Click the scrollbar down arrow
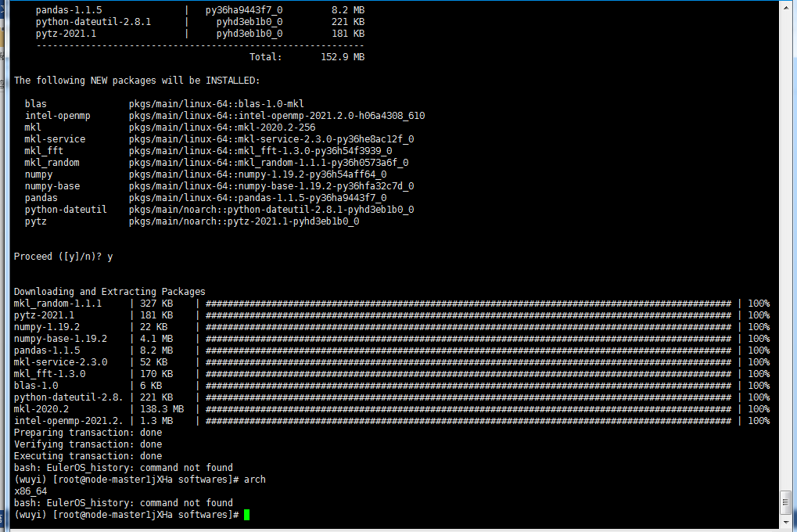The image size is (797, 532). tap(786, 523)
